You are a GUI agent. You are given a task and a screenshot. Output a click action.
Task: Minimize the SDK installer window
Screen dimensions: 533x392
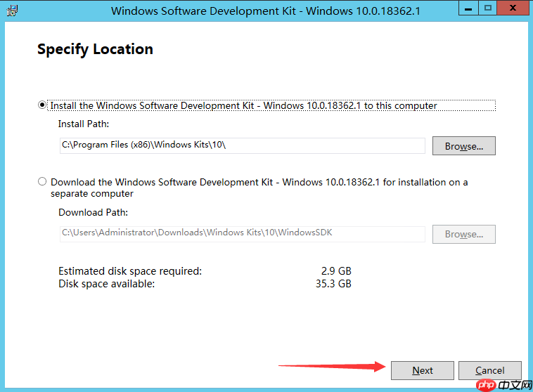coord(468,8)
